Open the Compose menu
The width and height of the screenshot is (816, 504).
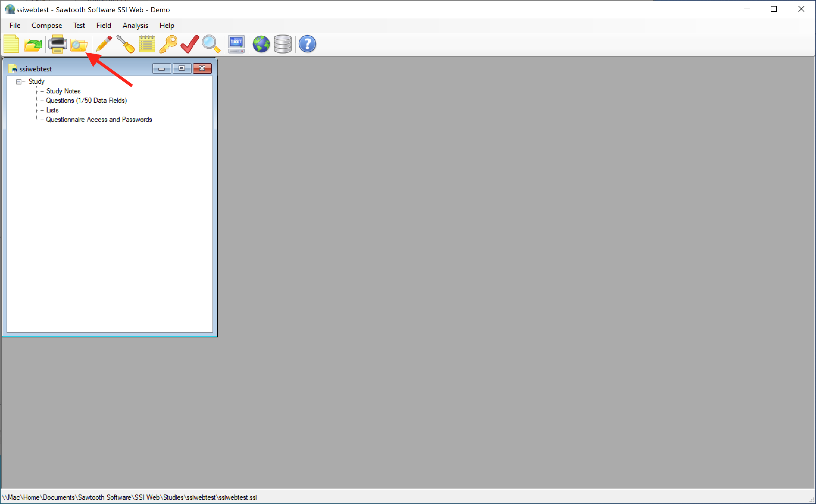(47, 25)
